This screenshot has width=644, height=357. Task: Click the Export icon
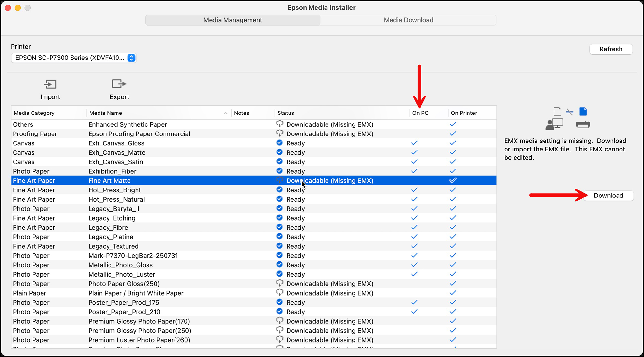coord(119,84)
